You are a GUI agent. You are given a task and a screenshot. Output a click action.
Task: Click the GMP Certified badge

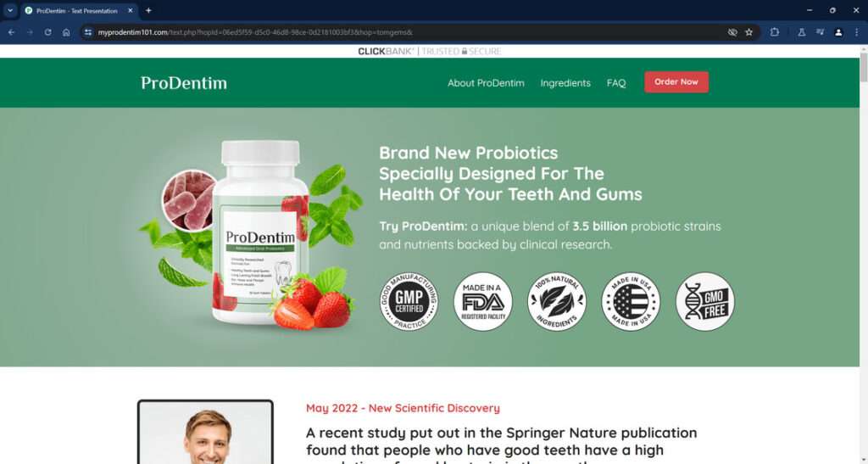coord(409,301)
